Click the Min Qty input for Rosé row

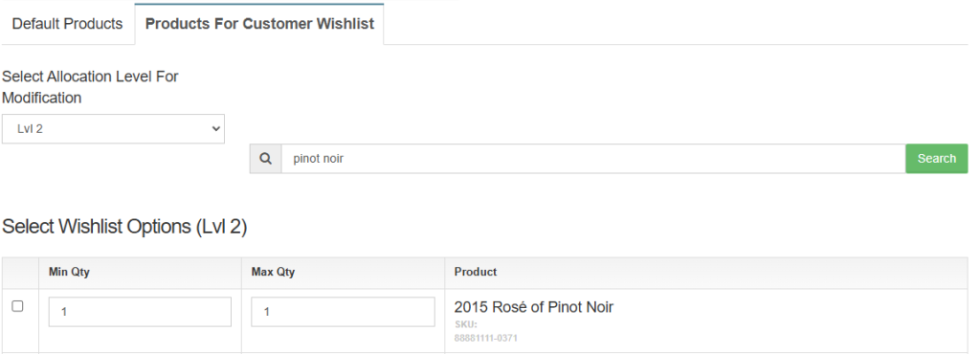click(x=140, y=312)
